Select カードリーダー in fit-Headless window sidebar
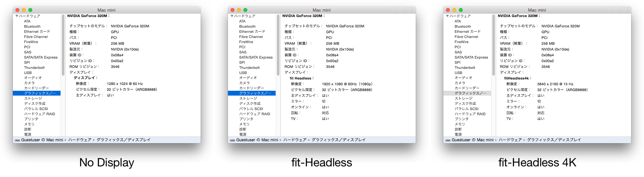644x177 pixels. 251,88
